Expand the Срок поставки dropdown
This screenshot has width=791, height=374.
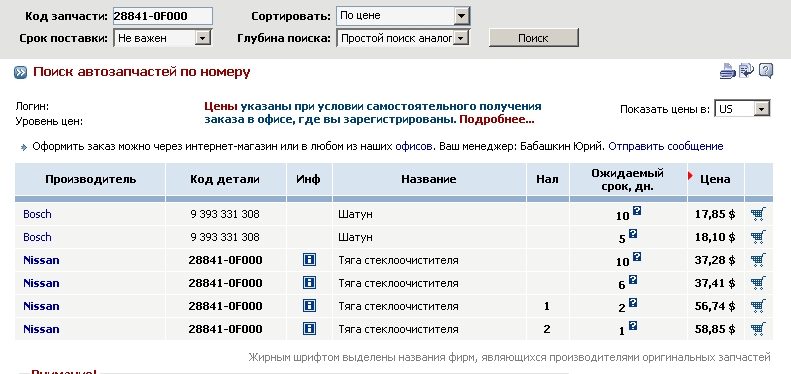162,38
